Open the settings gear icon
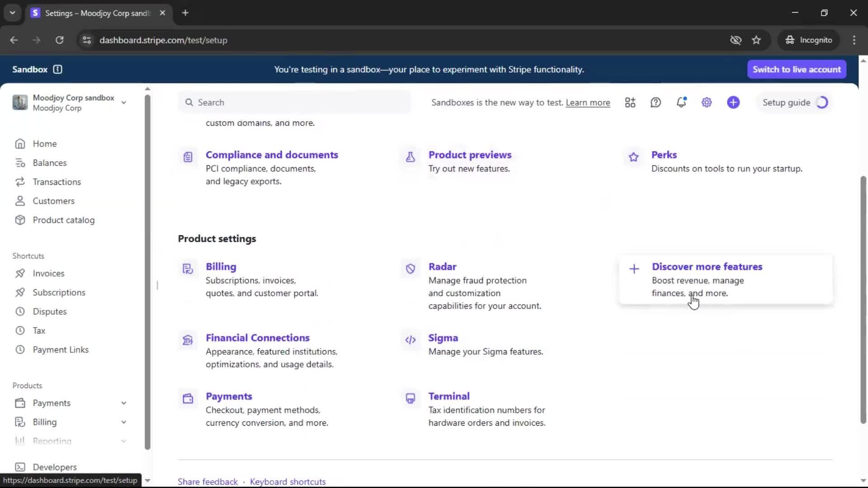Image resolution: width=868 pixels, height=488 pixels. pos(707,103)
